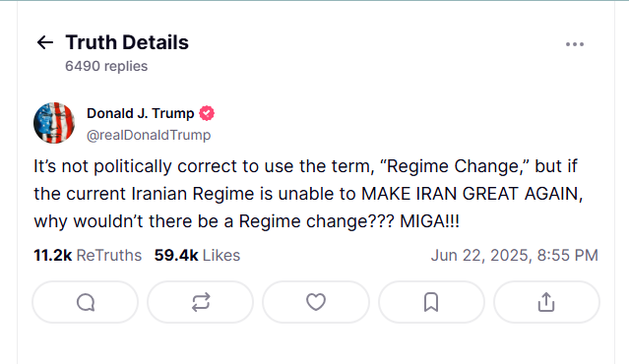Share the post using the upload arrow icon
Viewport: 629px width, 364px height.
tap(546, 302)
